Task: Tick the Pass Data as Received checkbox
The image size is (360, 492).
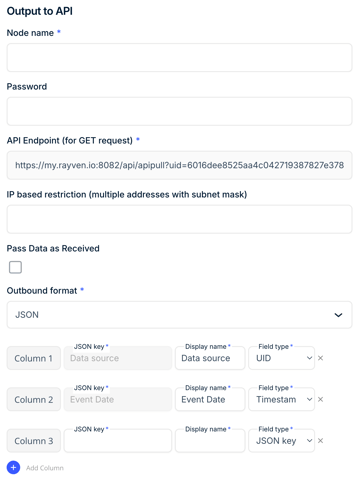Action: click(x=15, y=267)
